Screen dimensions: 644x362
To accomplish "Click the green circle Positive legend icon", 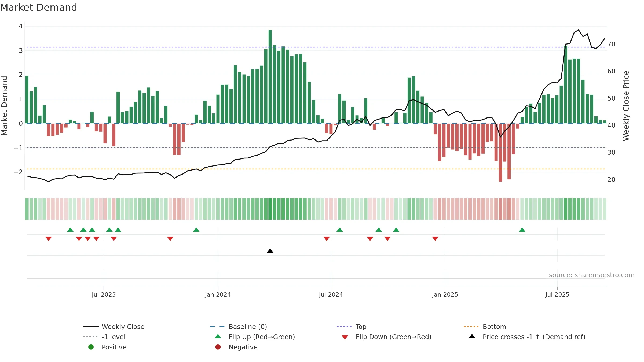I will point(91,347).
